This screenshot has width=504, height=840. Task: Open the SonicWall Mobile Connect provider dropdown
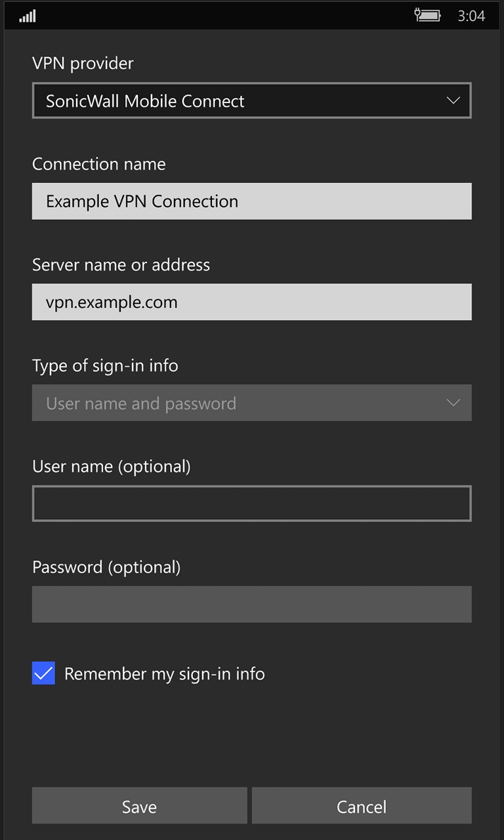(x=251, y=101)
